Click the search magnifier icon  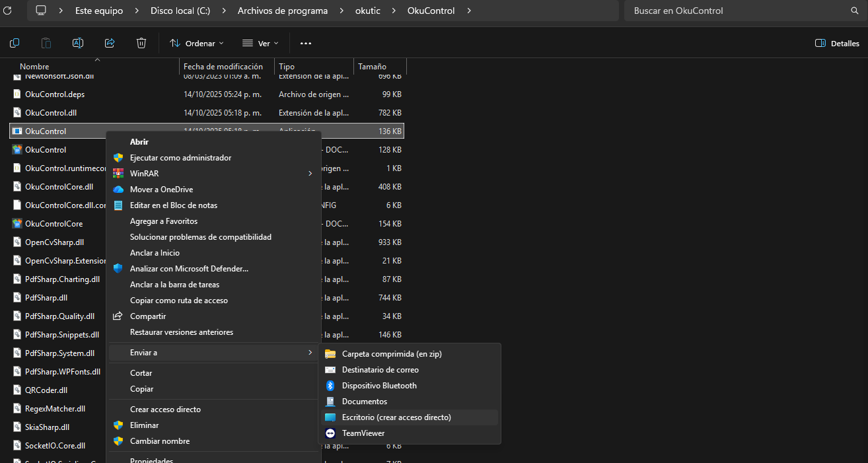tap(854, 11)
